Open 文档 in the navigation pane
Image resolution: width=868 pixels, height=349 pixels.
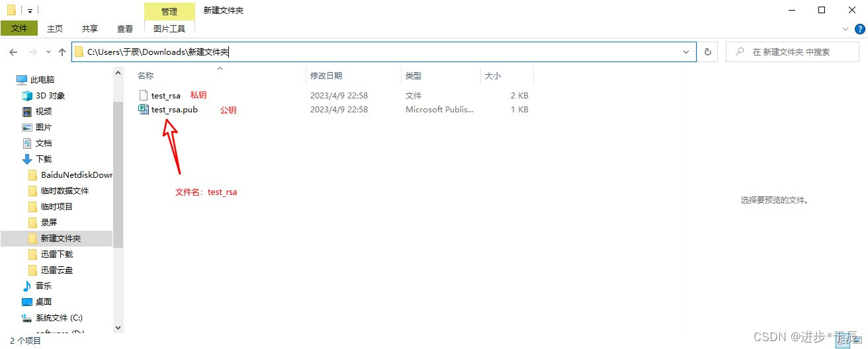(x=44, y=143)
